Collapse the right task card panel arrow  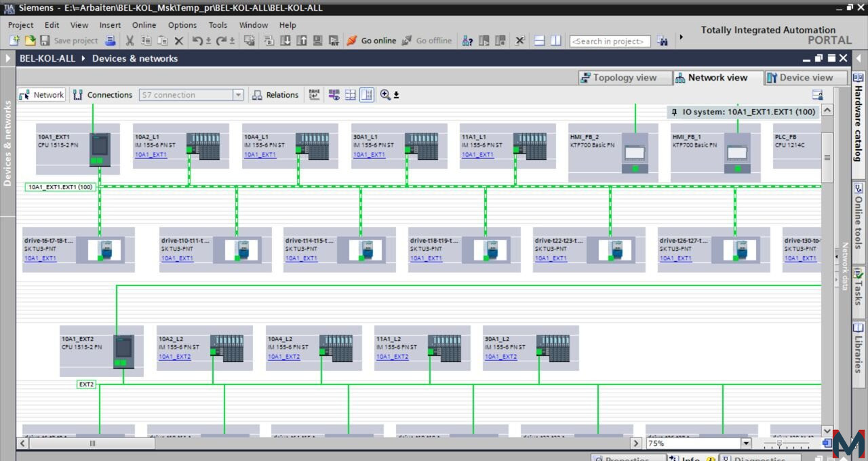tap(859, 58)
